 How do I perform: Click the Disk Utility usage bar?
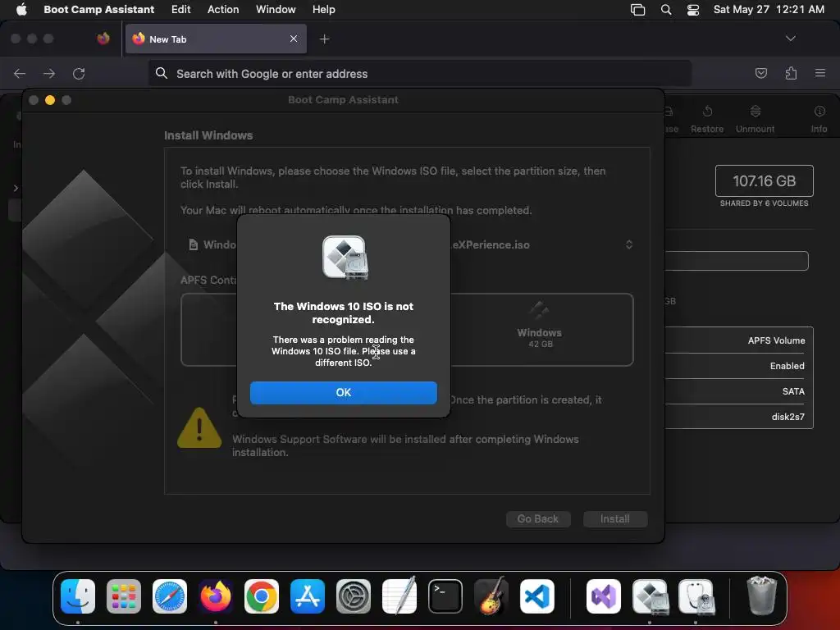(737, 261)
